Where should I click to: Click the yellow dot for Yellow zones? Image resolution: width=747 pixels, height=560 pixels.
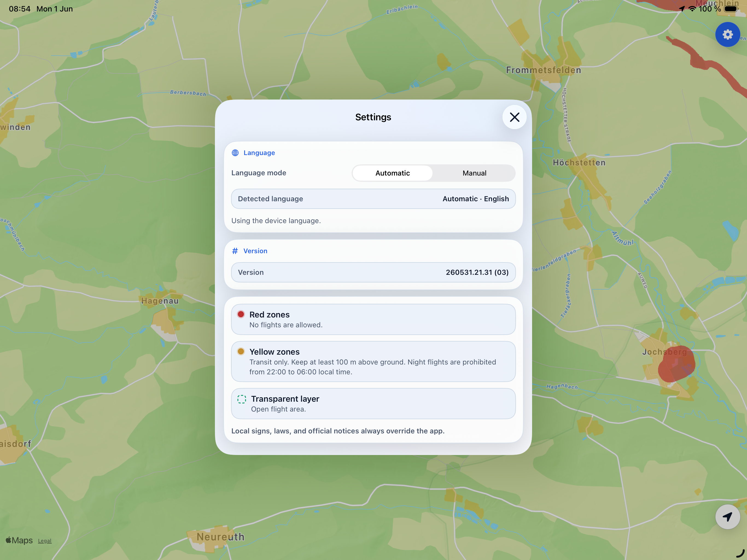(x=241, y=351)
